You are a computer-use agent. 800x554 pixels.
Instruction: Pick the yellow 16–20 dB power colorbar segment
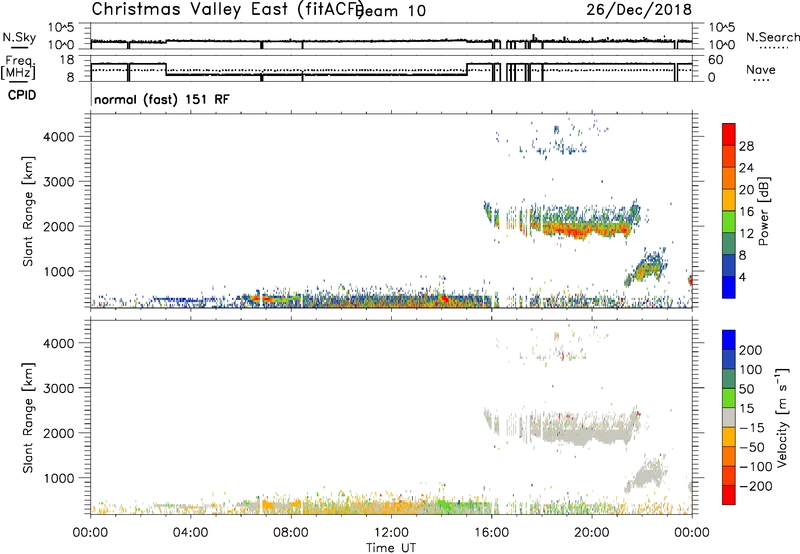729,200
